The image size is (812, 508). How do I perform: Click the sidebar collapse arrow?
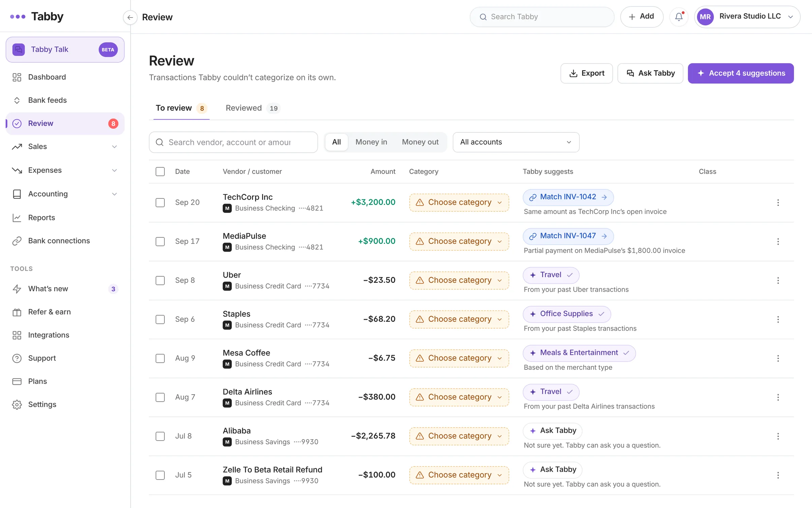coord(130,17)
